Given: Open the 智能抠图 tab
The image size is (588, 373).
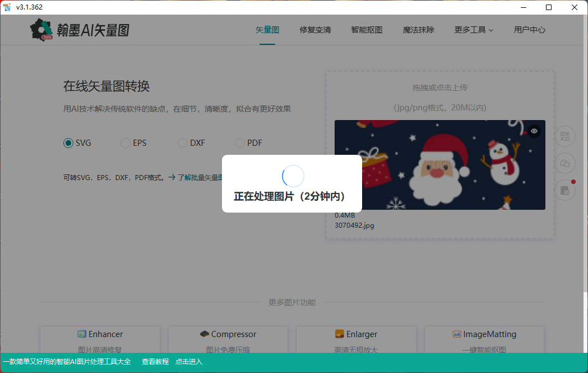Looking at the screenshot, I should [367, 30].
